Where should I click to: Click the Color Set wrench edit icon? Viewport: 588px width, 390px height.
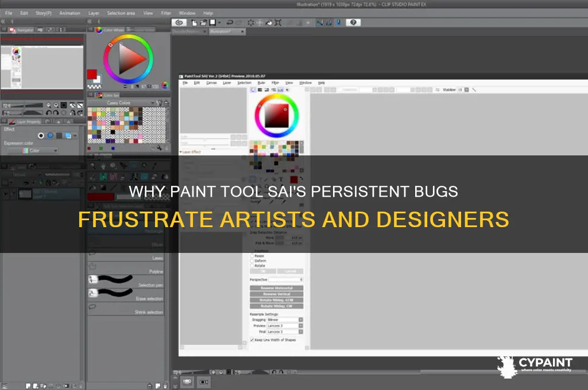pos(160,103)
